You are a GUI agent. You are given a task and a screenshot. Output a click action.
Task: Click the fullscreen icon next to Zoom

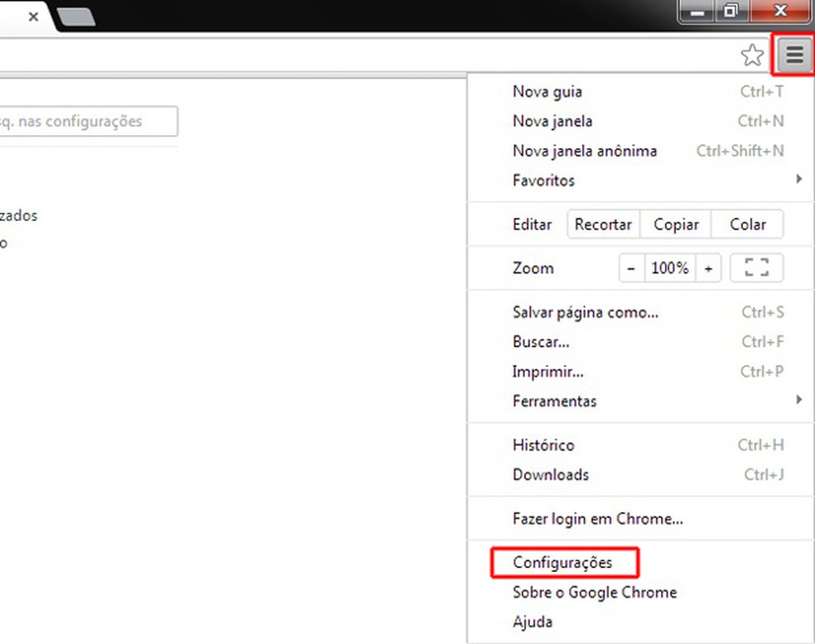(x=756, y=267)
